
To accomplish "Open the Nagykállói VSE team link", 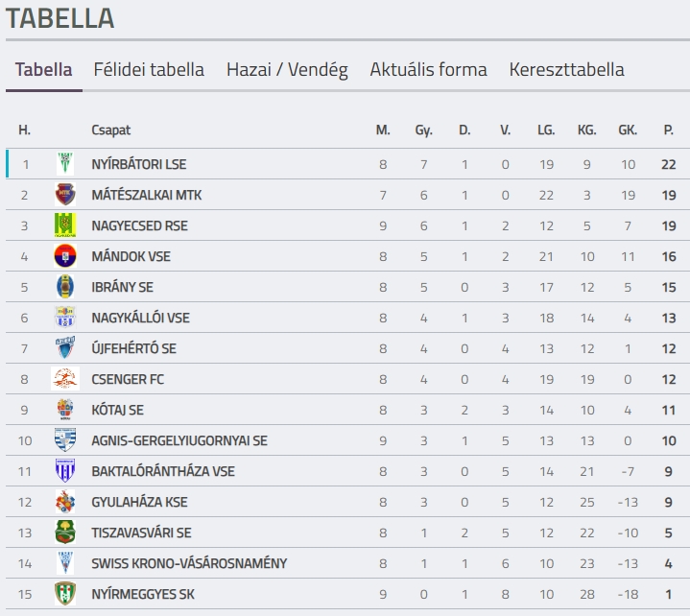I will [140, 318].
